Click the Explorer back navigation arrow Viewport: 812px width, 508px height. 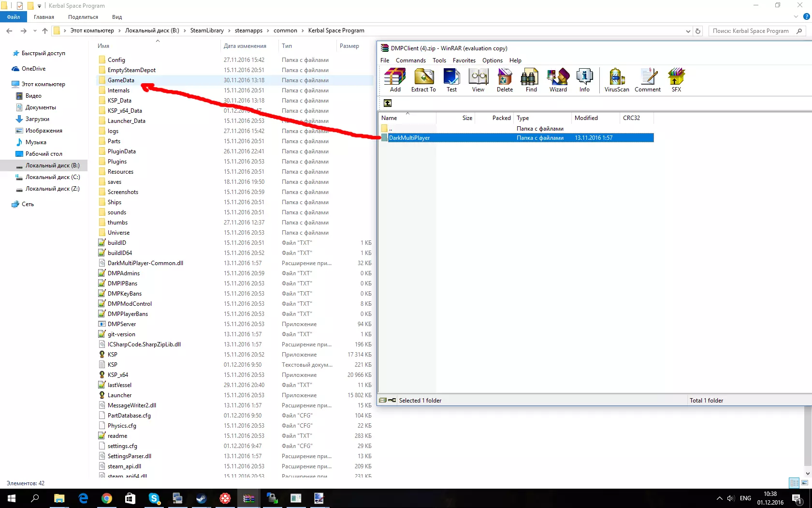pyautogui.click(x=9, y=31)
